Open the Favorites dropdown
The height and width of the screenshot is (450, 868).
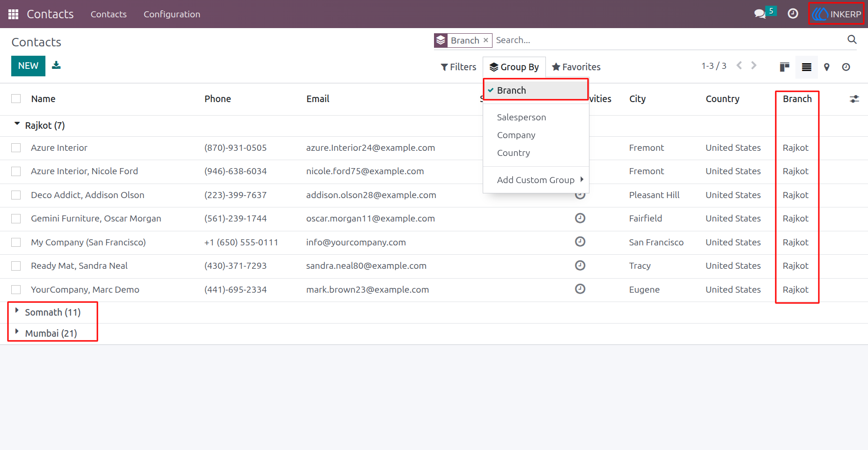(576, 67)
